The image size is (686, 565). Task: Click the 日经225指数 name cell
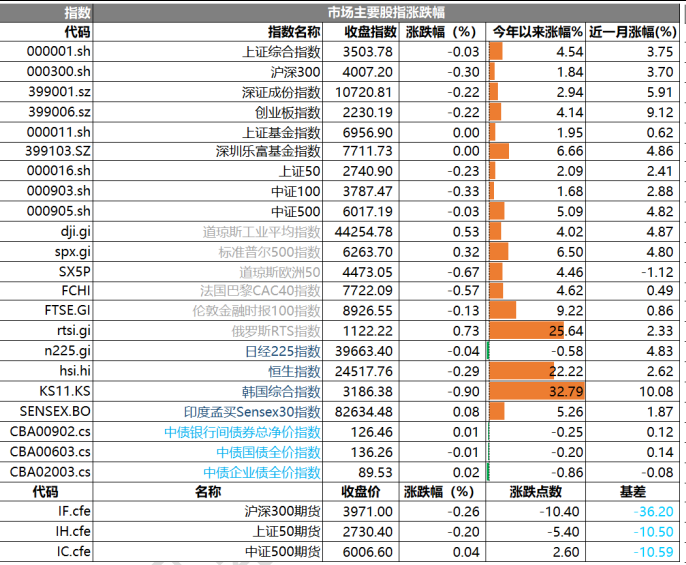coord(207,351)
